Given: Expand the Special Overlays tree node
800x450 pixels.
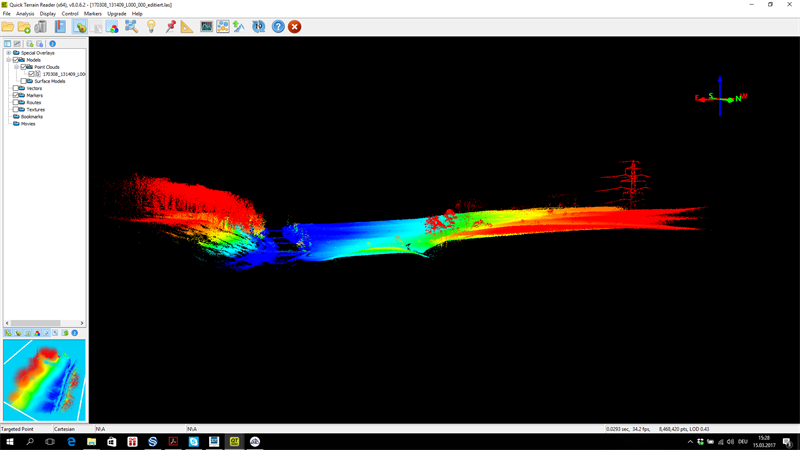Looking at the screenshot, I should click(8, 53).
